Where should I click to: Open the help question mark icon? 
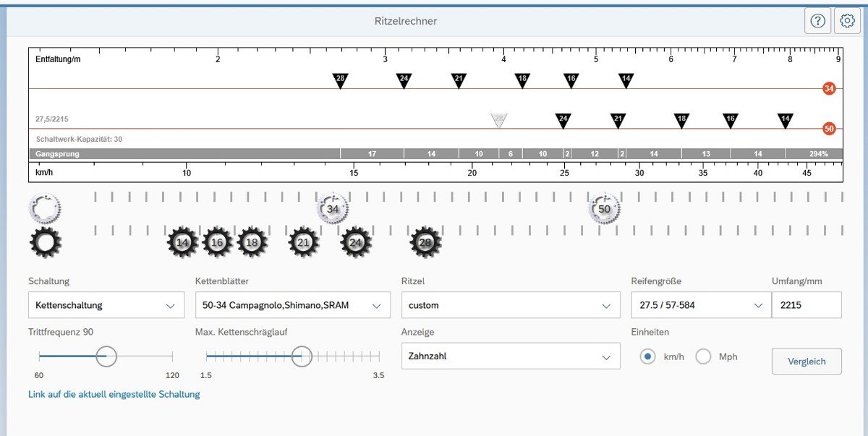[817, 21]
